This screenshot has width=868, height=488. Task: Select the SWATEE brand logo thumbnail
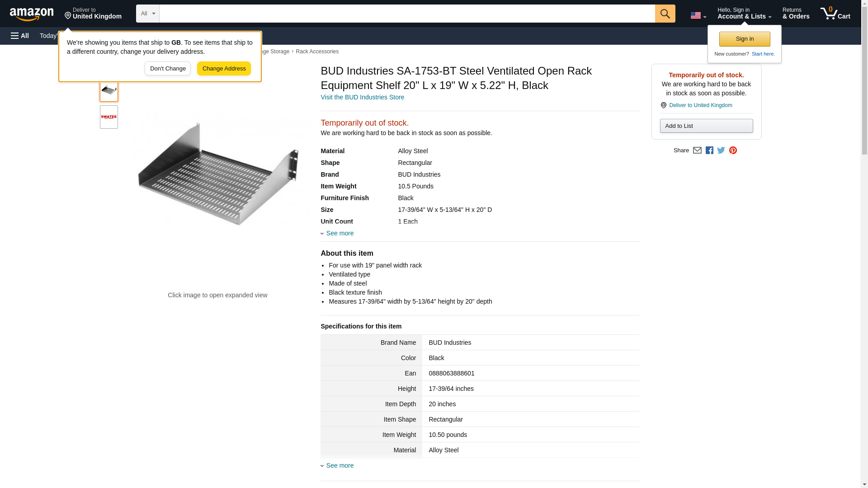109,117
